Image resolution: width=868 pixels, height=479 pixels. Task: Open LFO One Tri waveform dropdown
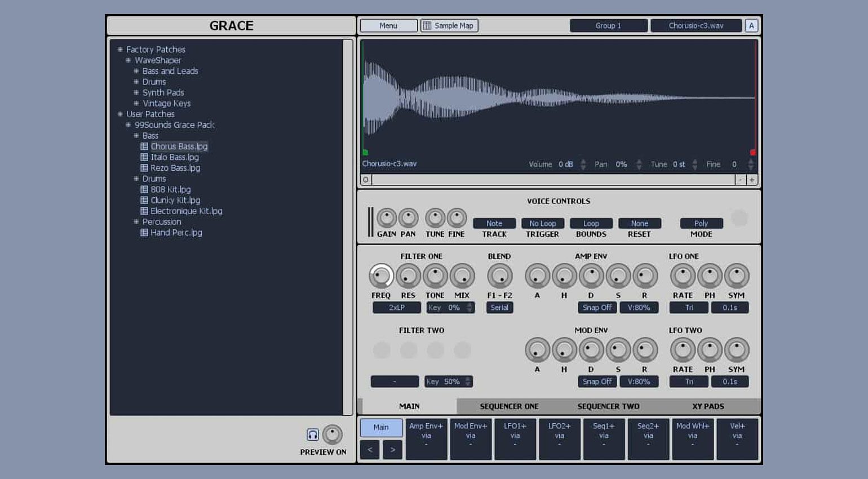(689, 308)
